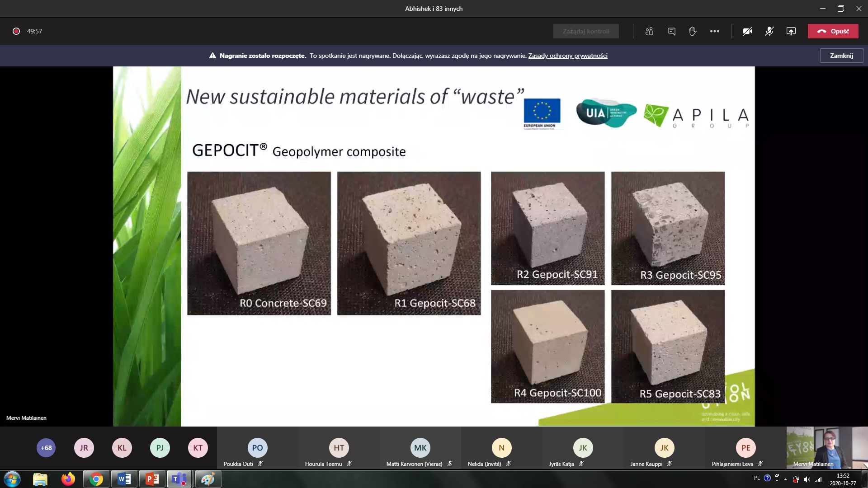This screenshot has width=868, height=488.
Task: Open the meeting chat icon
Action: (x=671, y=31)
